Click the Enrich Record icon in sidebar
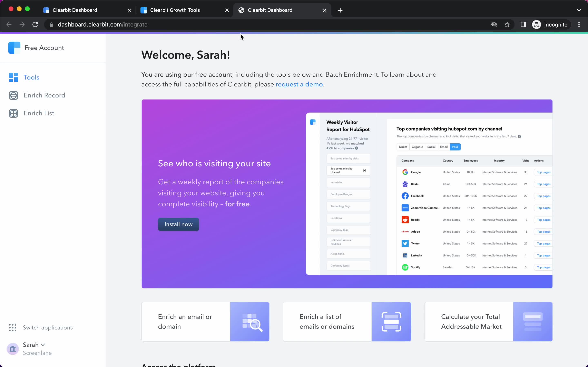 (13, 95)
